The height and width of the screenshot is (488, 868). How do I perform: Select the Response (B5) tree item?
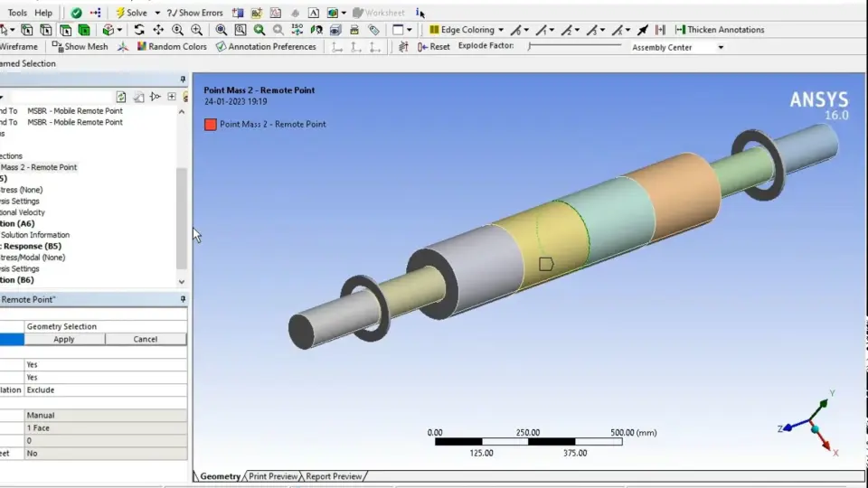(31, 246)
